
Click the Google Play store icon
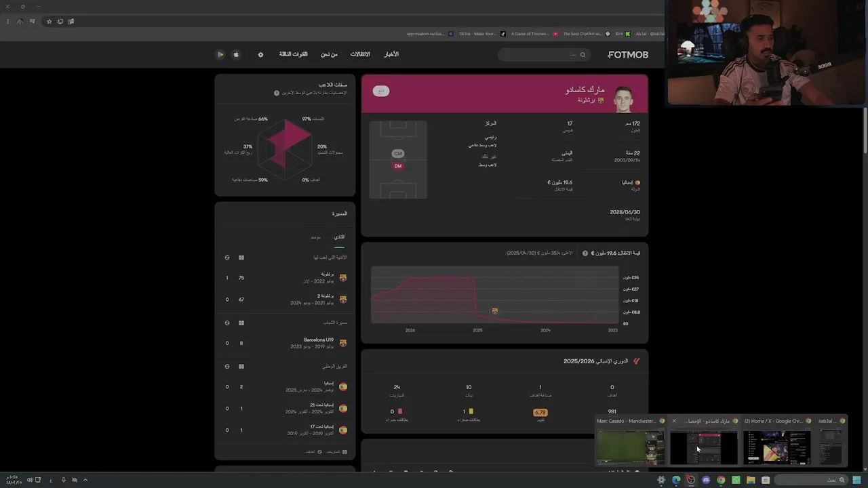click(220, 54)
